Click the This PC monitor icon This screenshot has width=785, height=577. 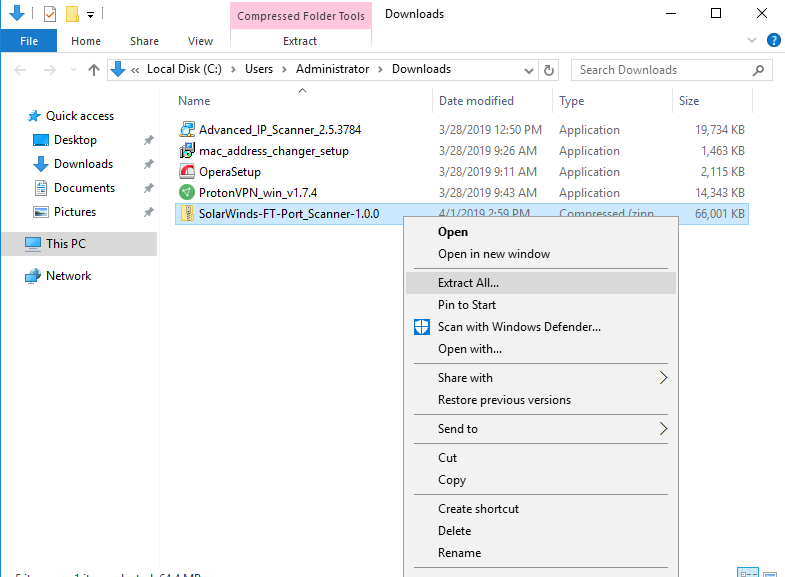point(33,244)
